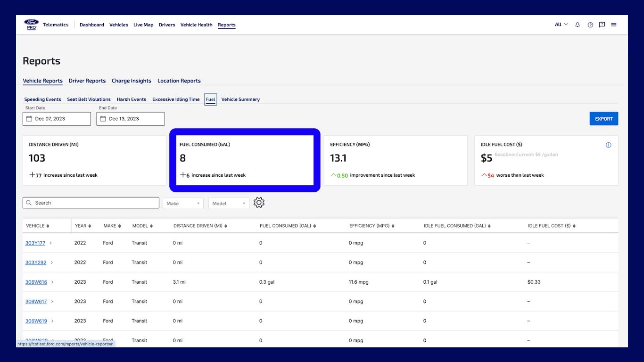Go to Live Map in navigation
The width and height of the screenshot is (644, 362).
tap(143, 25)
